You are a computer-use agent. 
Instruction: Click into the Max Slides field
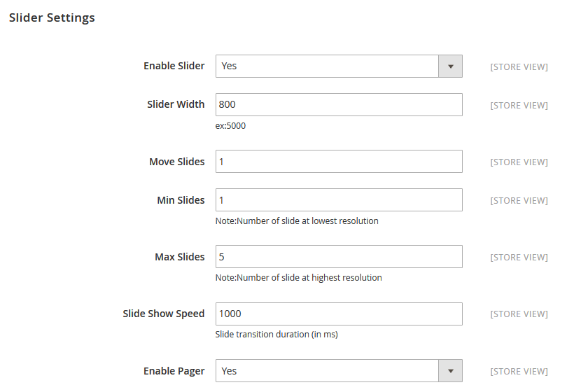coord(339,257)
